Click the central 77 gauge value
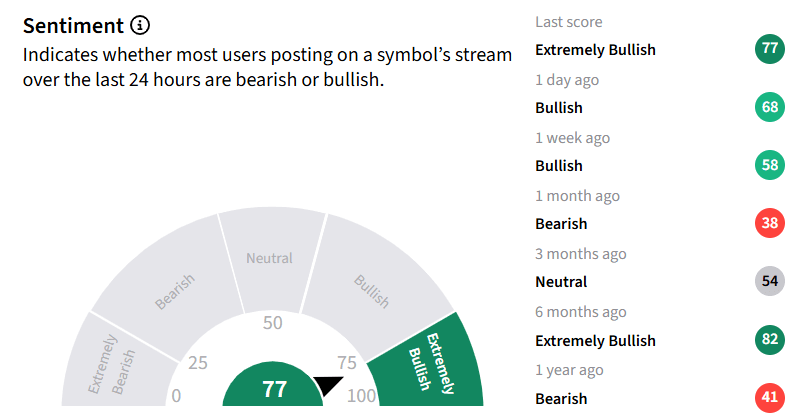This screenshot has height=418, width=812. [273, 389]
